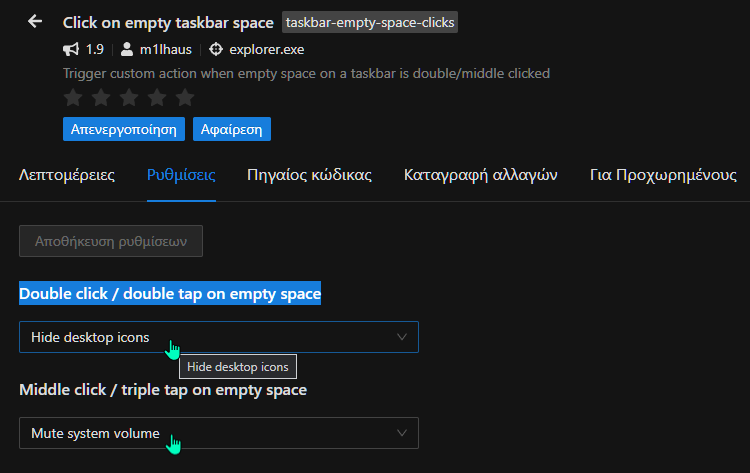This screenshot has height=473, width=750.
Task: Switch to the Πηγαίος κώδικας tab
Action: tap(309, 175)
